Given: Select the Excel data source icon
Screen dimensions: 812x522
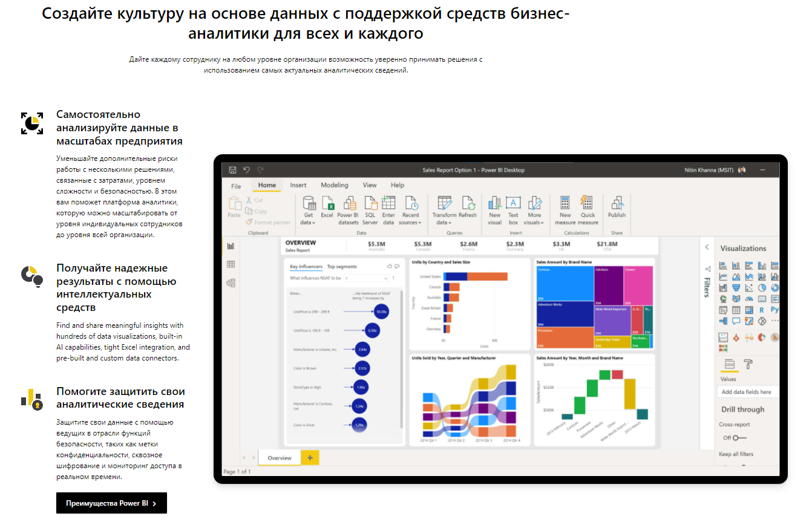Looking at the screenshot, I should 327,203.
